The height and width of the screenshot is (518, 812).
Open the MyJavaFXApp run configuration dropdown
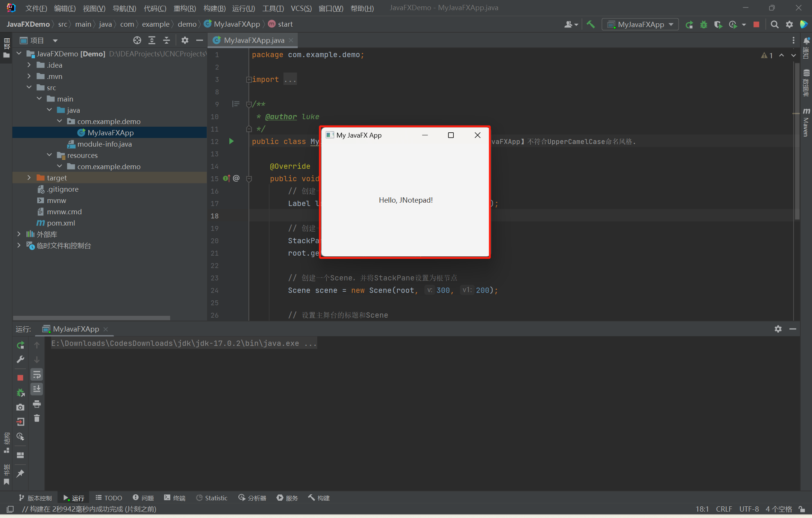(x=641, y=24)
